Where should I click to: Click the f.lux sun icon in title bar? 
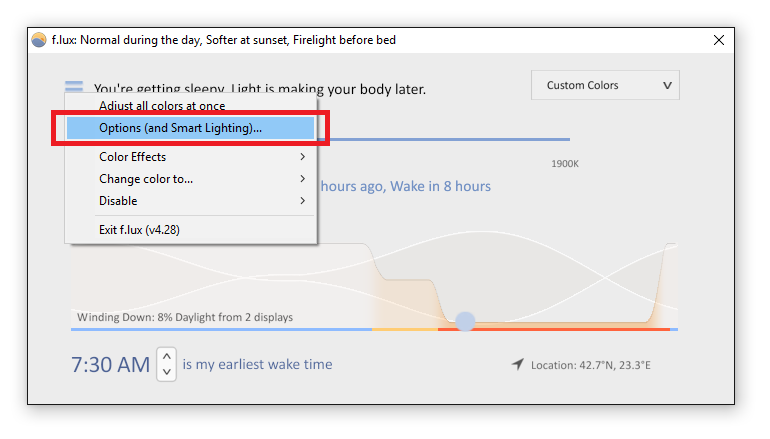[x=39, y=40]
